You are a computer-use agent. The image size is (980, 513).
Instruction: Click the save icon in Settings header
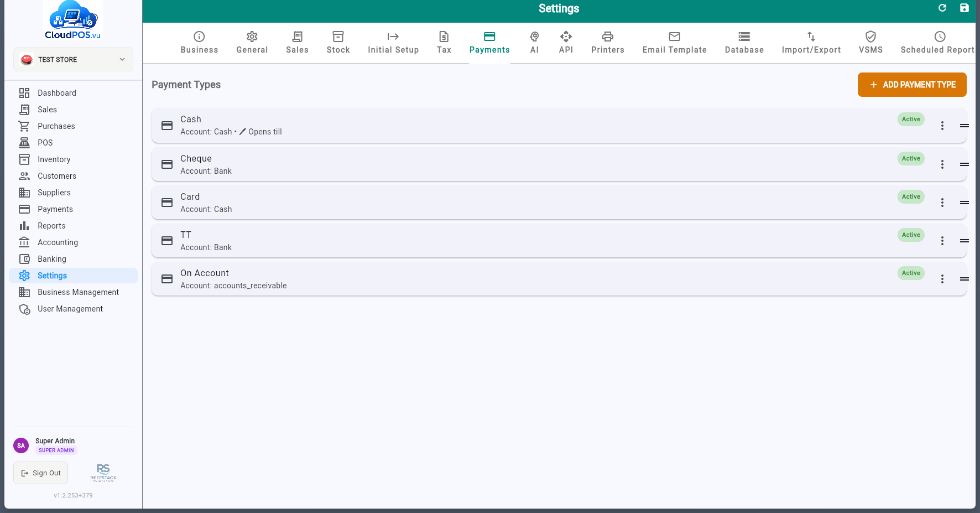(x=965, y=8)
